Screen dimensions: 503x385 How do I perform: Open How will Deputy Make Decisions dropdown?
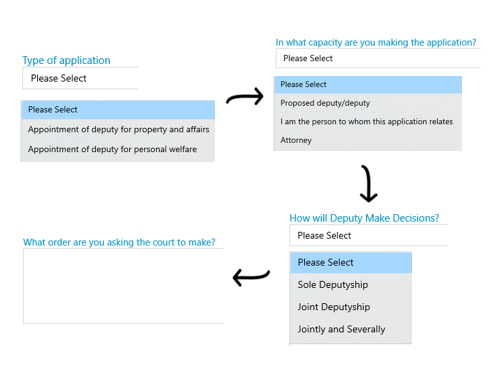[368, 235]
